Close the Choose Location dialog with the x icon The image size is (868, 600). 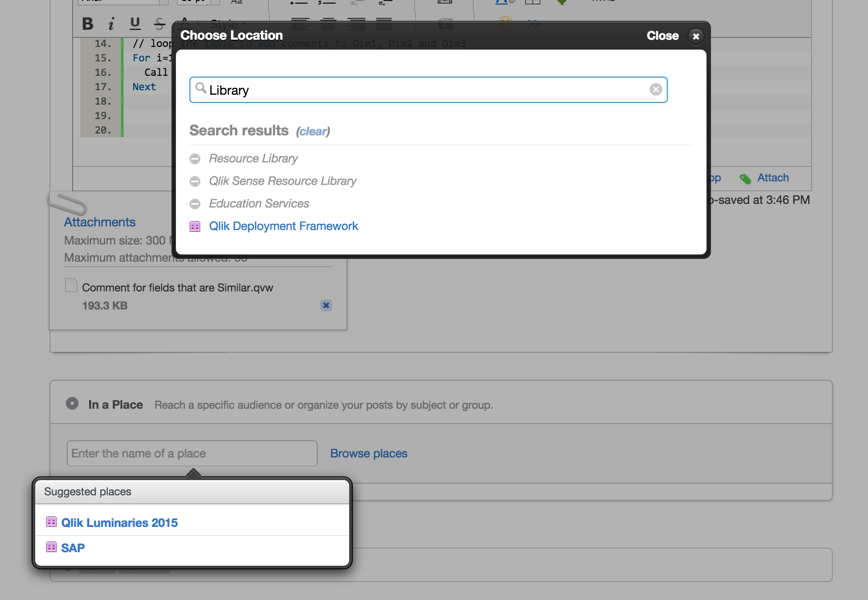[x=696, y=36]
